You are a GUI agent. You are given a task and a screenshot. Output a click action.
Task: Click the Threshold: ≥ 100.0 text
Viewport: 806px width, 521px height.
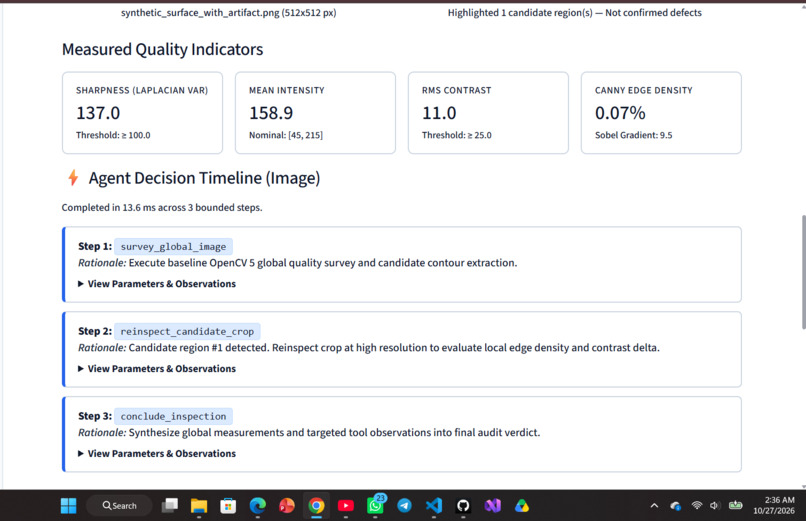[113, 135]
